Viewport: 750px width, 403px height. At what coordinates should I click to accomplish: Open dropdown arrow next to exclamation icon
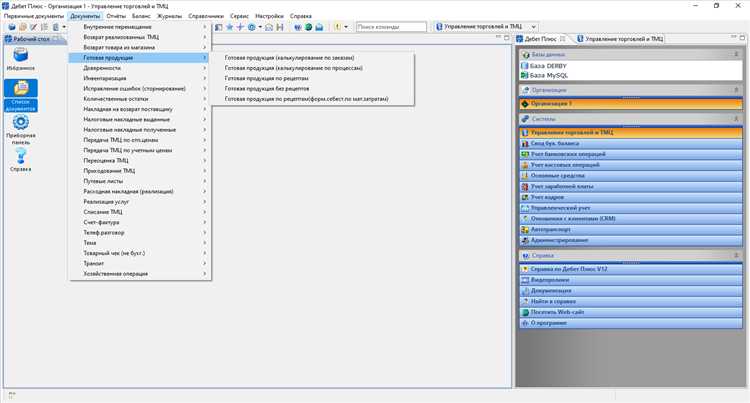point(346,27)
